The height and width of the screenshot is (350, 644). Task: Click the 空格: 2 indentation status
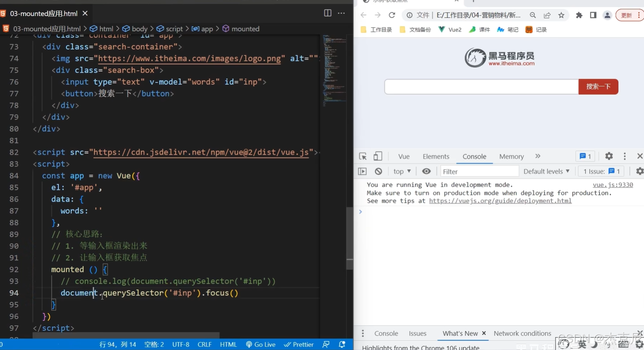pyautogui.click(x=154, y=344)
